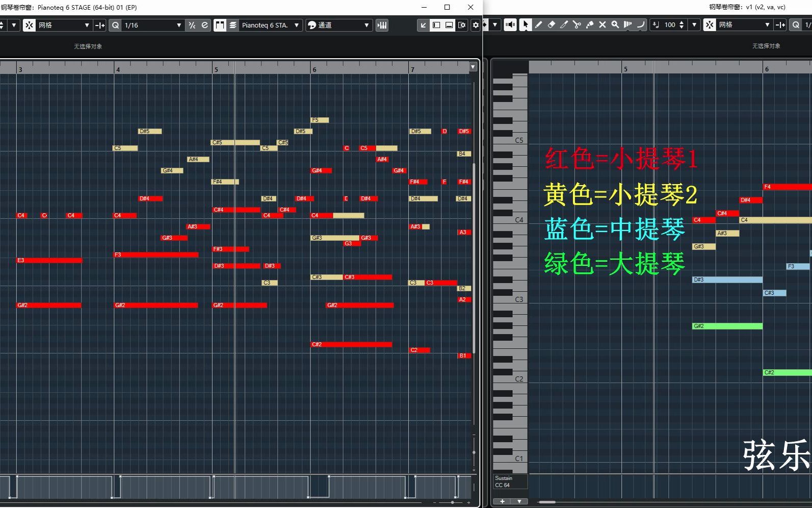This screenshot has height=508, width=812.
Task: Select the Erase tool
Action: (551, 24)
